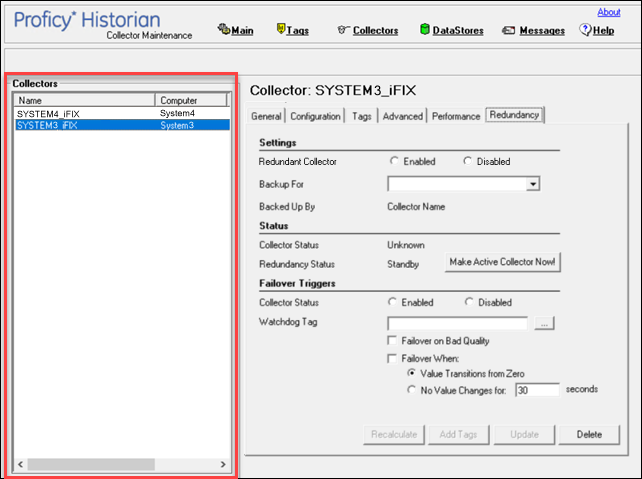Image resolution: width=642 pixels, height=479 pixels.
Task: Click the Help question mark icon
Action: (585, 29)
